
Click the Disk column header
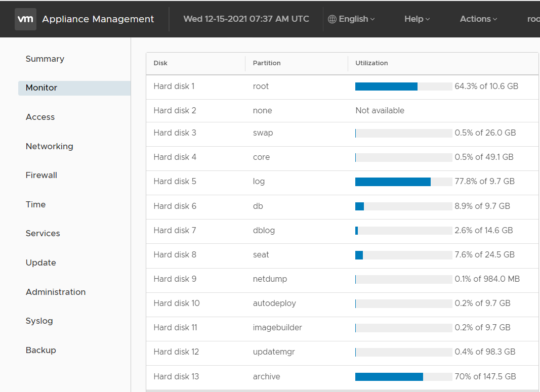pos(160,63)
